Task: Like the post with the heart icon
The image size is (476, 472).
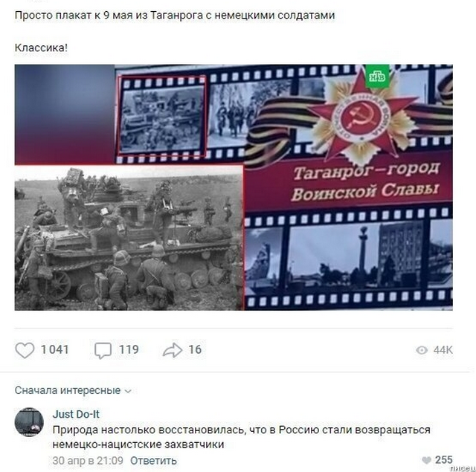Action: pyautogui.click(x=25, y=350)
